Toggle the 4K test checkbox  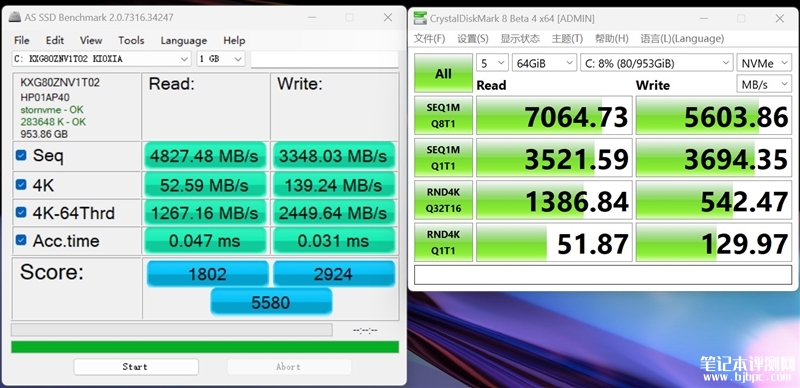tap(21, 184)
